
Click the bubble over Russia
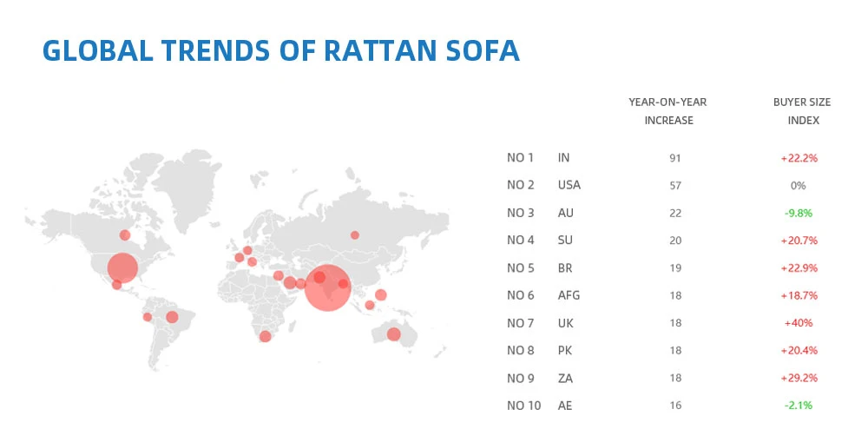(x=354, y=234)
